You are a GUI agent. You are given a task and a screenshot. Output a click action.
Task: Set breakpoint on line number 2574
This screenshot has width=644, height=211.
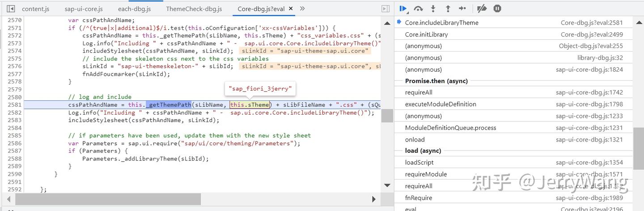(x=14, y=51)
